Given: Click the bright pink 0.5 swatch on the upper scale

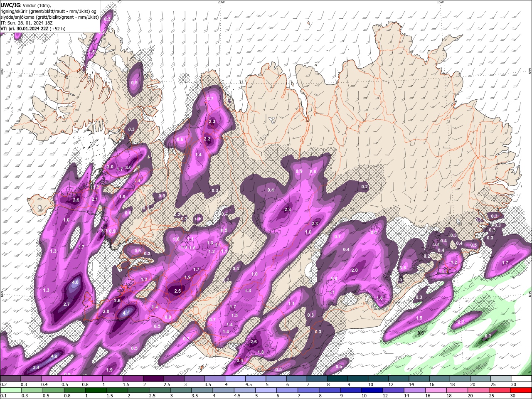Looking at the screenshot, I should (x=71, y=379).
